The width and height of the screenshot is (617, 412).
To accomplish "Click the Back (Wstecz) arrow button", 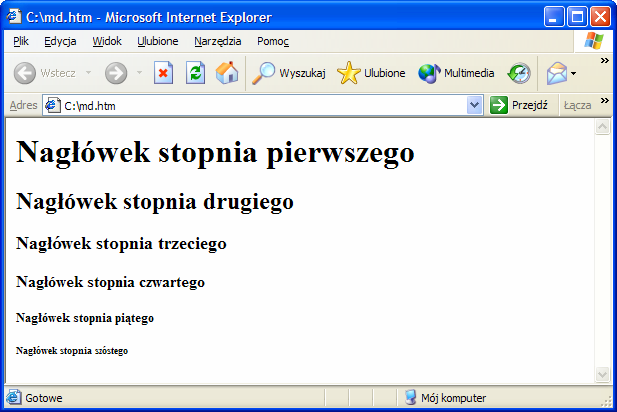I will click(x=25, y=73).
